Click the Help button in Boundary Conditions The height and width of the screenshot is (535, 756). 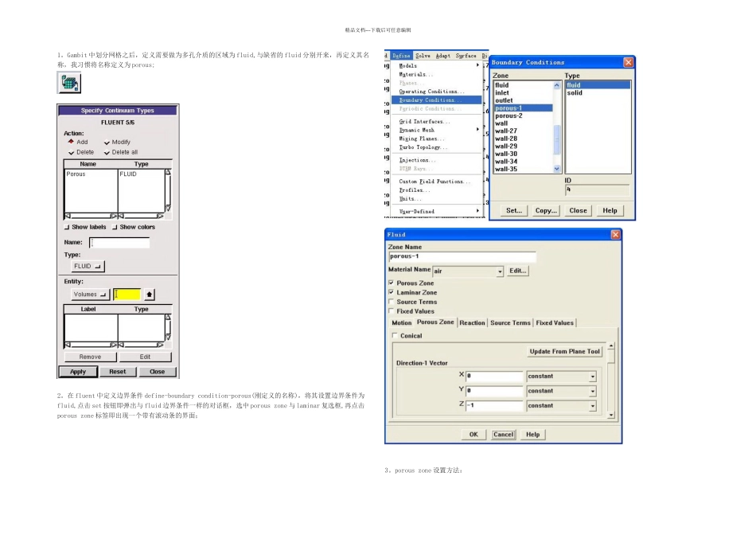tap(610, 211)
